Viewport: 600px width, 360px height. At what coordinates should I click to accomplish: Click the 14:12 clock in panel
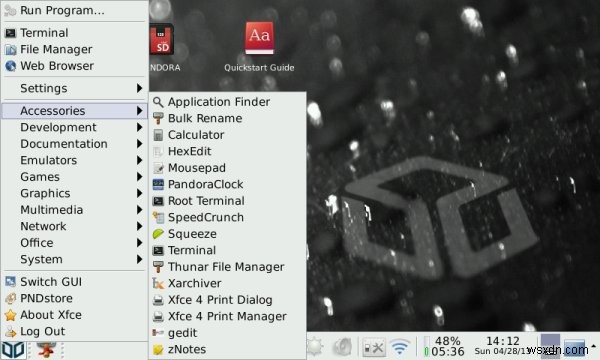(x=502, y=341)
